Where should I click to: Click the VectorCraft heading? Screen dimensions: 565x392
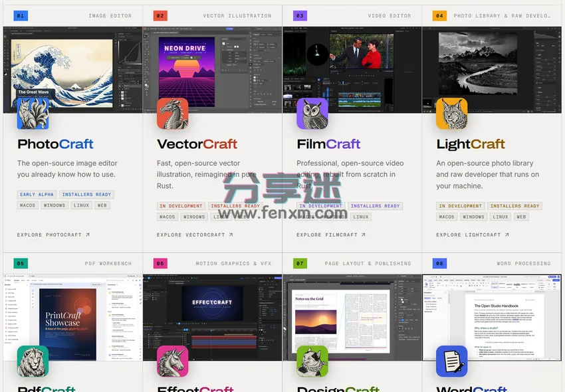point(197,144)
